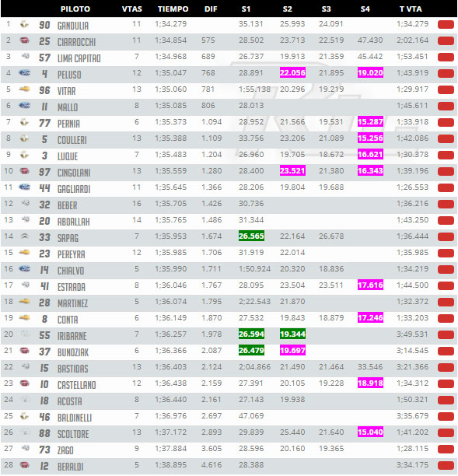Click the Ford logo beside Chialvo

click(24, 268)
